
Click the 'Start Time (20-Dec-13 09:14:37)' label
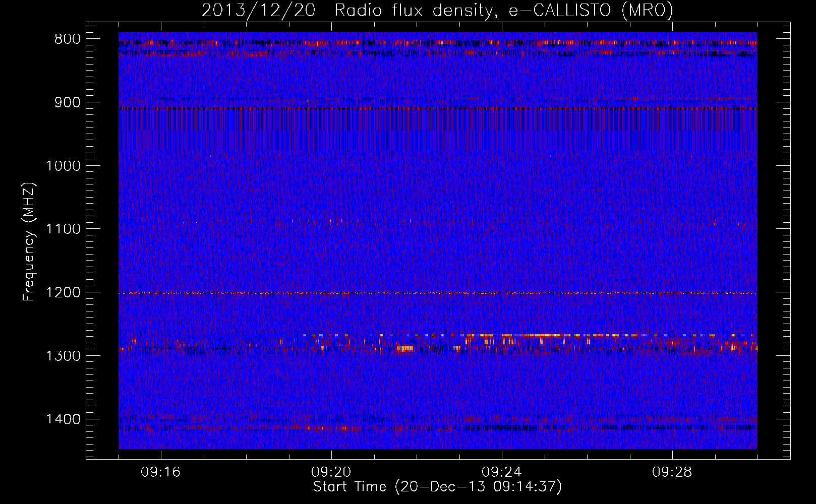point(437,487)
